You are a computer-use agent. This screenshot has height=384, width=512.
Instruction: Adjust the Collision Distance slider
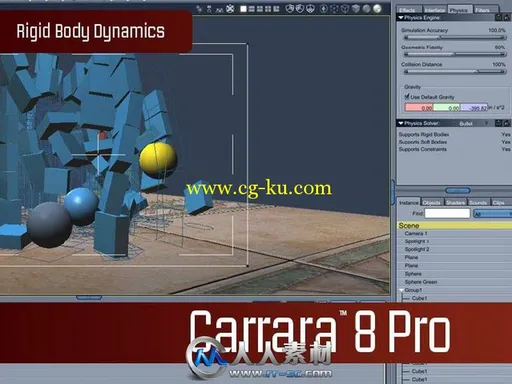pyautogui.click(x=455, y=71)
